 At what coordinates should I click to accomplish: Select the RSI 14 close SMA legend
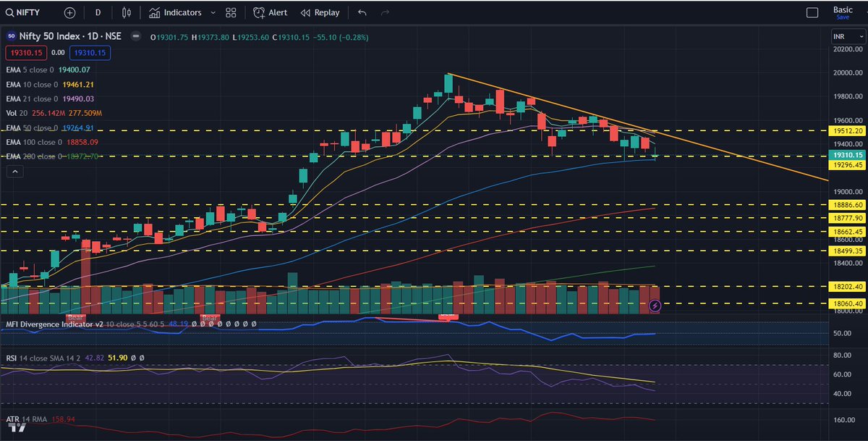[74, 358]
